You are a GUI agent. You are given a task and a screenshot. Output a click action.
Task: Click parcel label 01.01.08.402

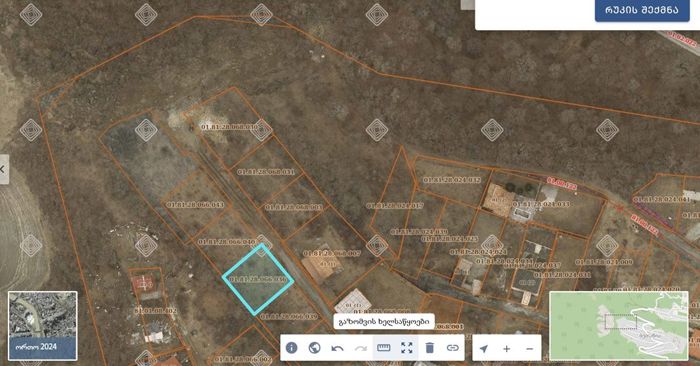[155, 311]
